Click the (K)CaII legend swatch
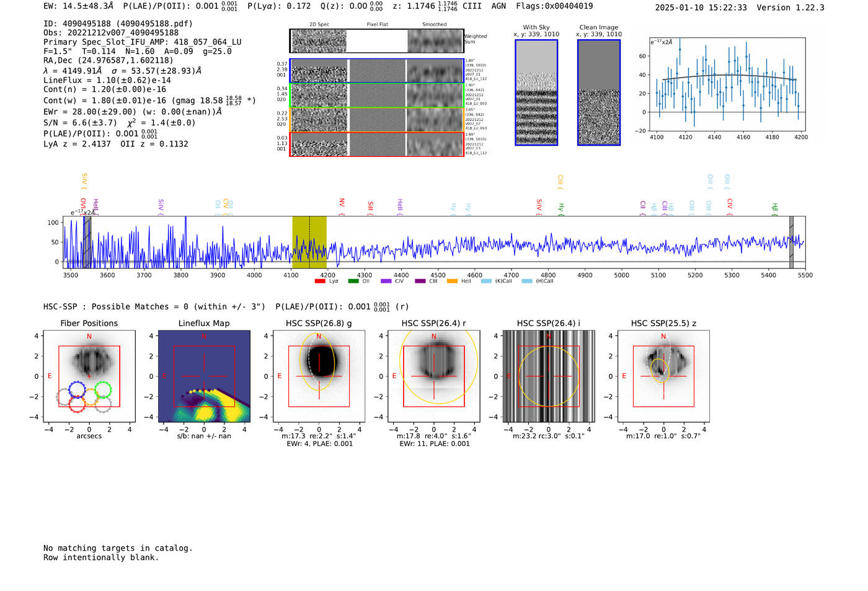 pyautogui.click(x=486, y=282)
